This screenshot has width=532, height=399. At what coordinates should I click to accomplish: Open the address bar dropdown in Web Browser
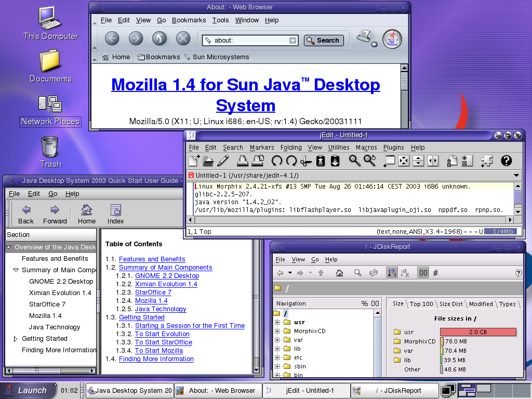point(292,41)
